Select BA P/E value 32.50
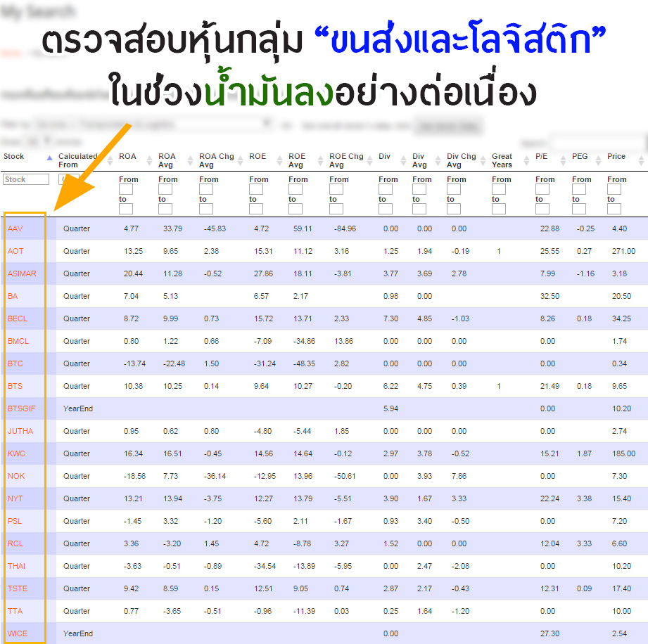648x644 pixels. [549, 296]
